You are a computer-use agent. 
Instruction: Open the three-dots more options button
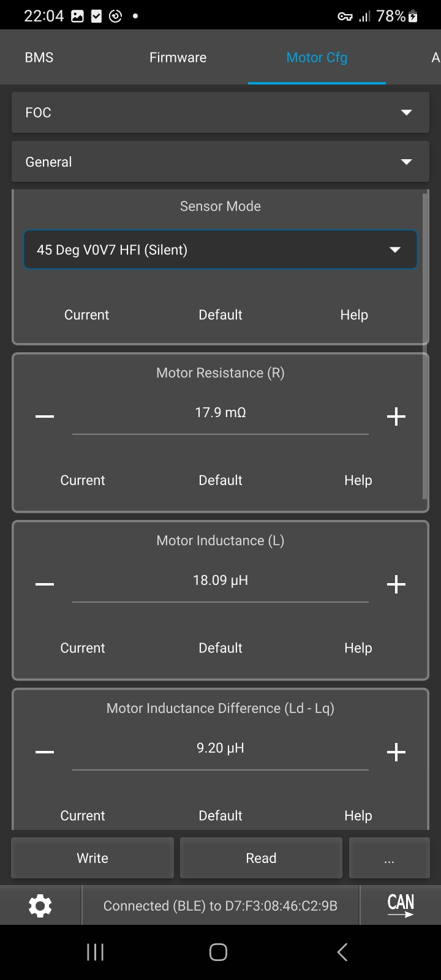coord(389,858)
